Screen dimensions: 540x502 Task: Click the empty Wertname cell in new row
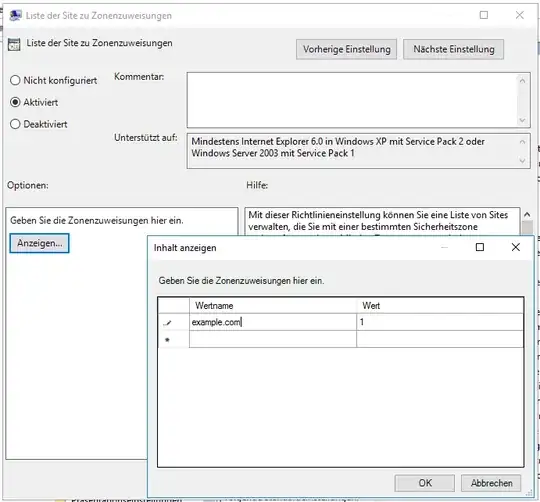[x=273, y=339]
